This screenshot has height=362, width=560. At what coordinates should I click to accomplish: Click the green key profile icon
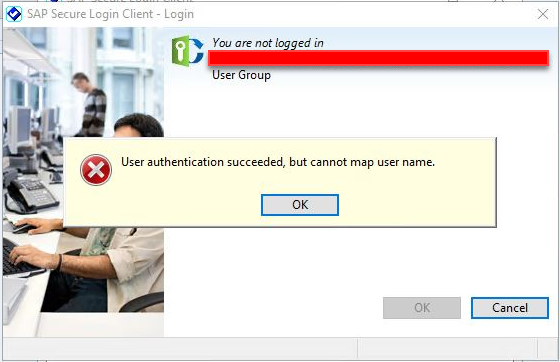point(188,51)
